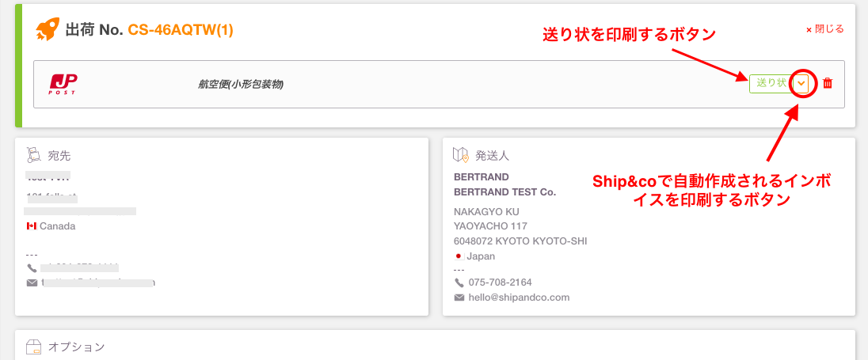Viewport: 868px width, 360px height.
Task: Click the phone number 075-708-2164
Action: pos(500,282)
